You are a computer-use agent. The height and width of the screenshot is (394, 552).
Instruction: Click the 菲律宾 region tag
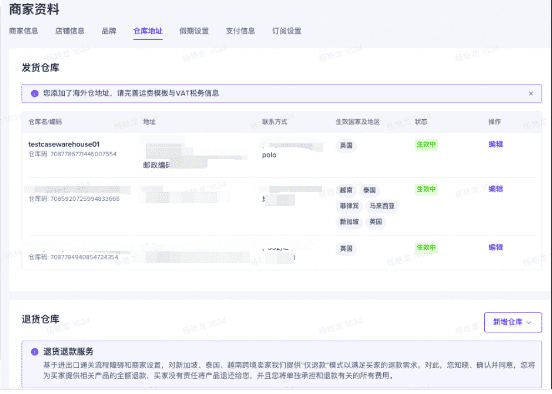click(349, 206)
